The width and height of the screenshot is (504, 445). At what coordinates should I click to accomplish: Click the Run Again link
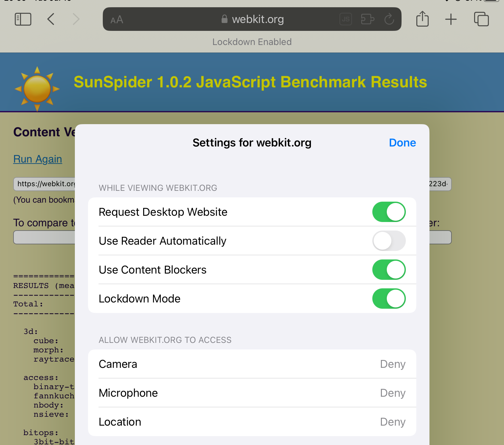38,159
